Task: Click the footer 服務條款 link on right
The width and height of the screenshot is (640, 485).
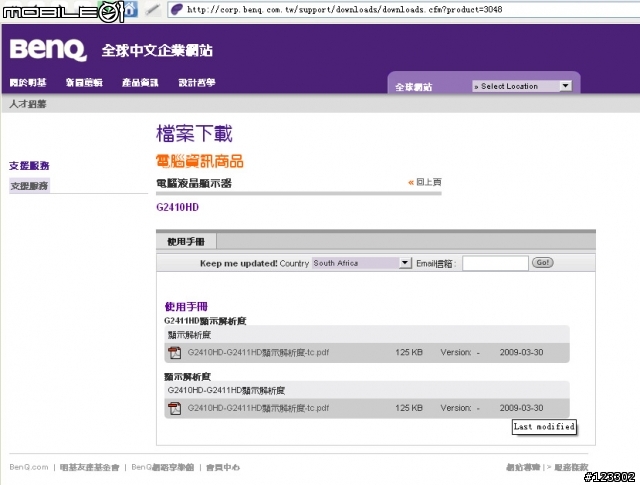Action: pyautogui.click(x=571, y=467)
